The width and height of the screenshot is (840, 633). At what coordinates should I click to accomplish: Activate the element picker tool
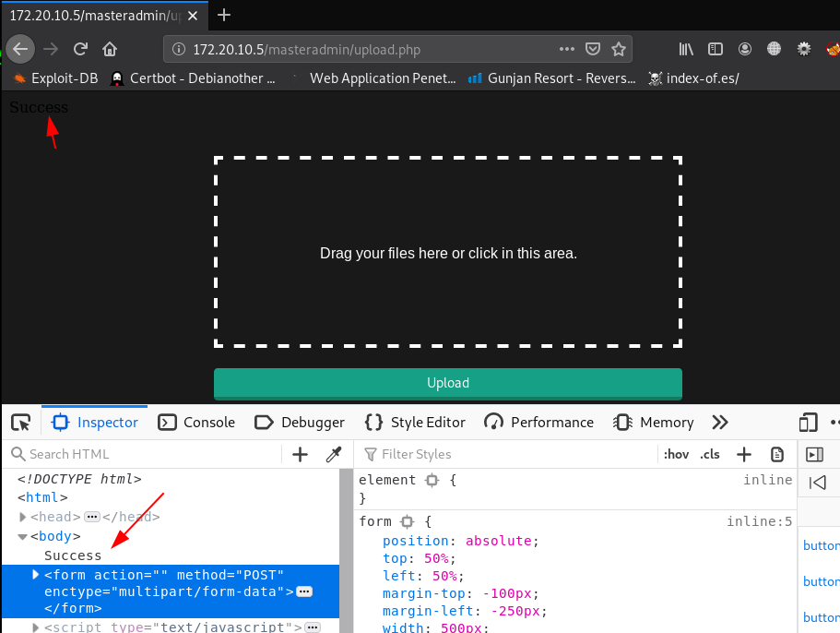21,423
